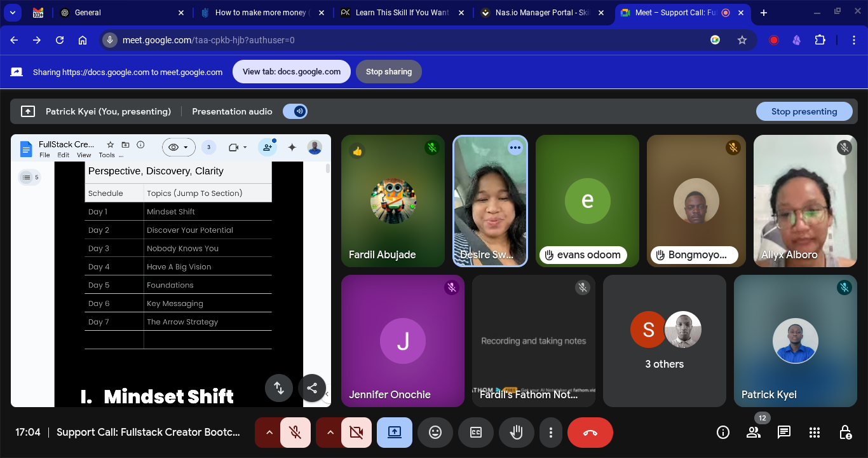Image resolution: width=868 pixels, height=458 pixels.
Task: Click the Google Docs home icon
Action: coord(26,149)
